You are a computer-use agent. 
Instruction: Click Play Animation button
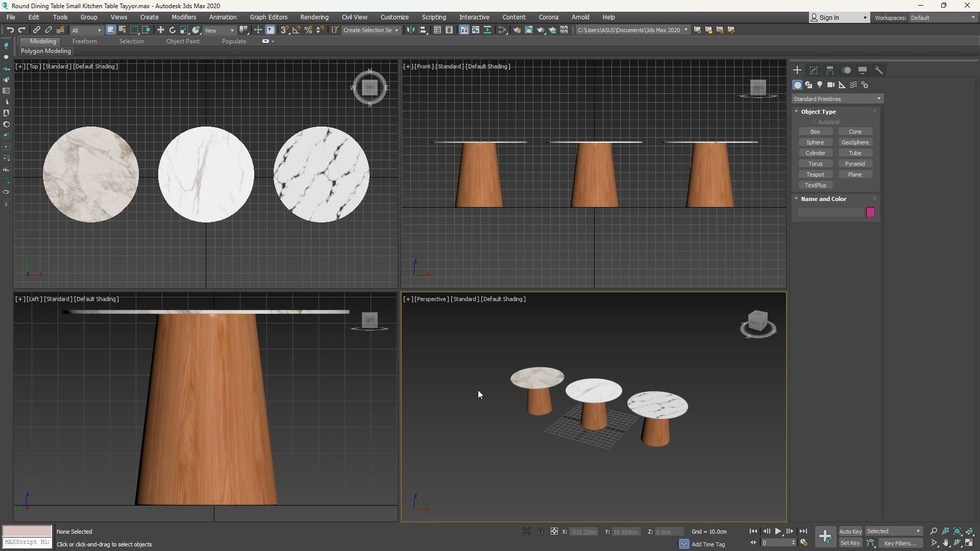[778, 532]
